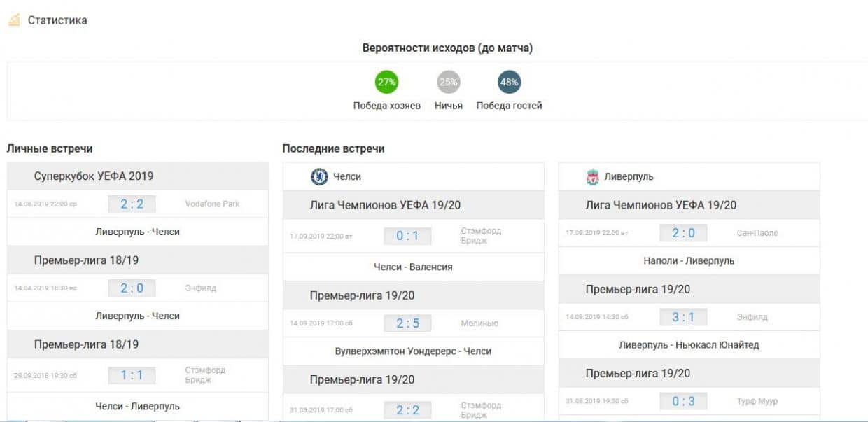Viewport: 868px width, 422px height.
Task: Click the Статистика heading
Action: coord(57,20)
